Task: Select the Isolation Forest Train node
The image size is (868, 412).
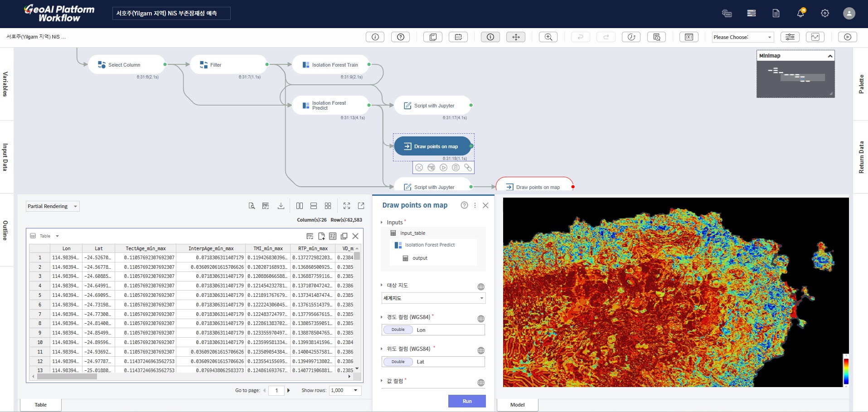Action: [x=330, y=65]
